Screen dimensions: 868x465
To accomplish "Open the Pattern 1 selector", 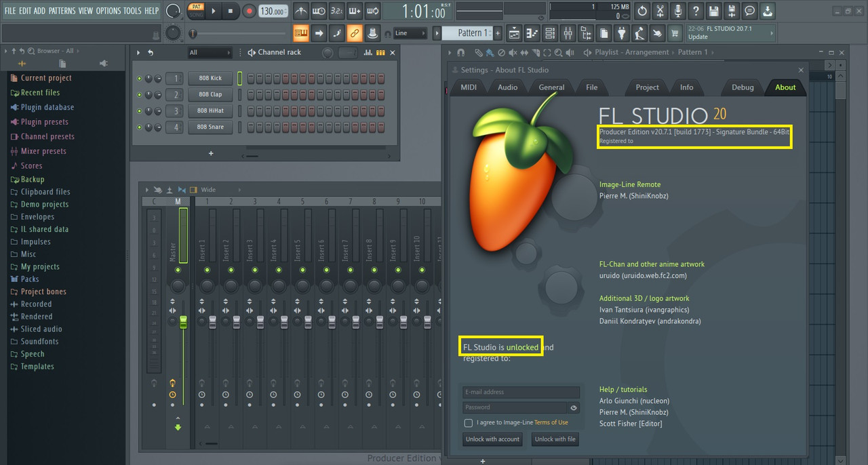I will 467,33.
